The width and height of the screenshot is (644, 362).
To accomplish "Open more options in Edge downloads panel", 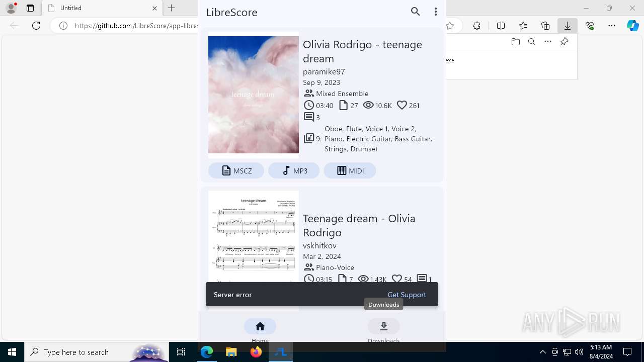I will click(x=548, y=42).
